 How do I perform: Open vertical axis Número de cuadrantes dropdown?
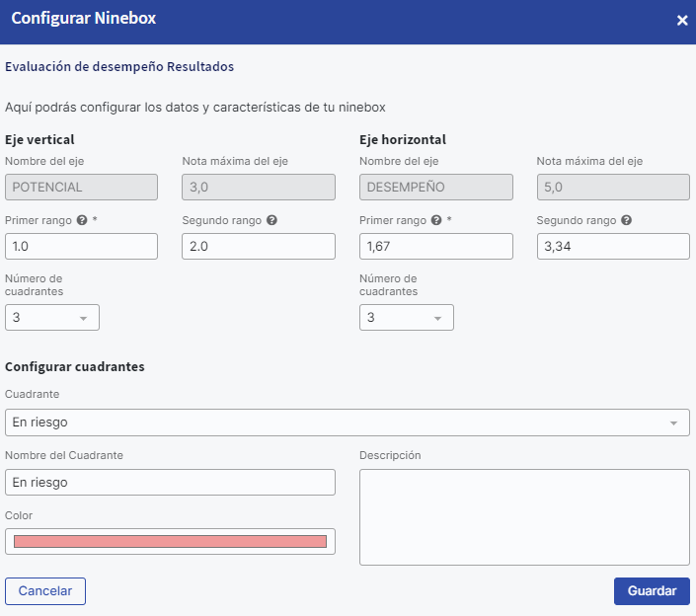click(x=52, y=318)
